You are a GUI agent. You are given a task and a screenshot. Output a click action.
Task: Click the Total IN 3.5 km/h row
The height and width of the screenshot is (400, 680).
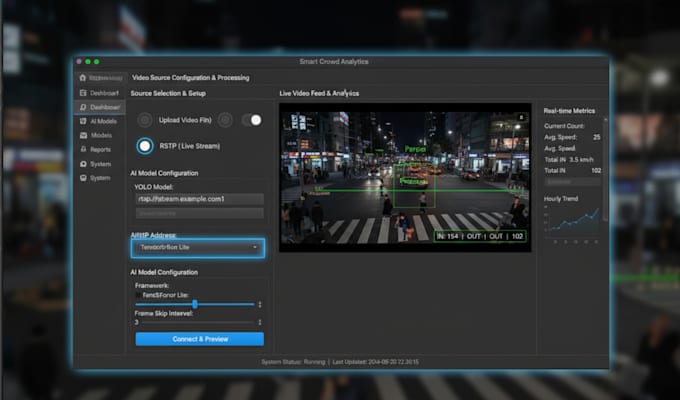point(569,160)
